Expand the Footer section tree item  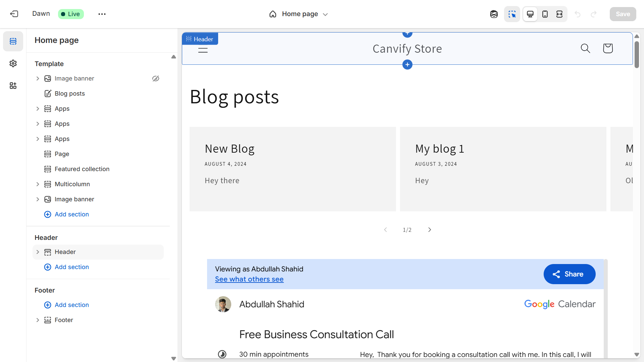click(x=38, y=320)
